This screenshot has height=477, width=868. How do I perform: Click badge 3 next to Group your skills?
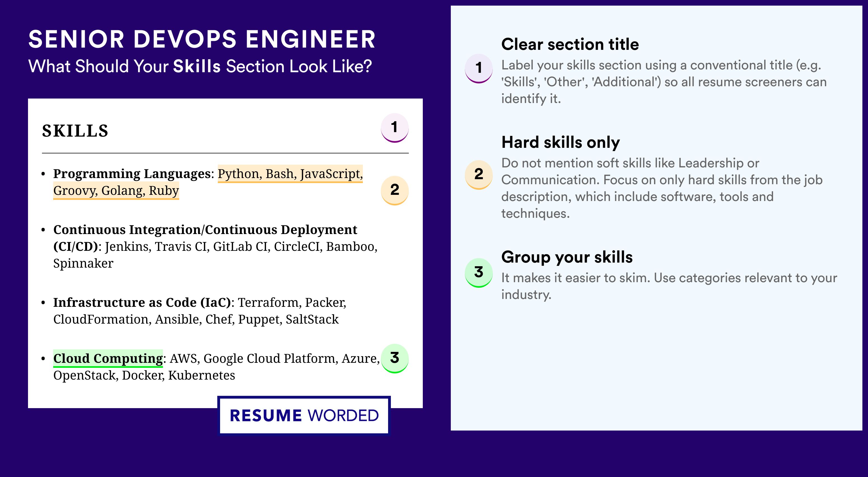pos(479,273)
